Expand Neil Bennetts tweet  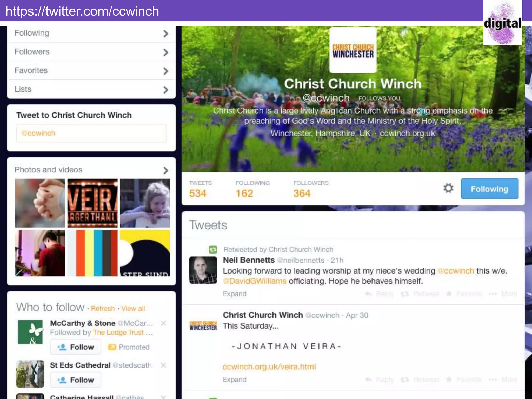tap(235, 294)
